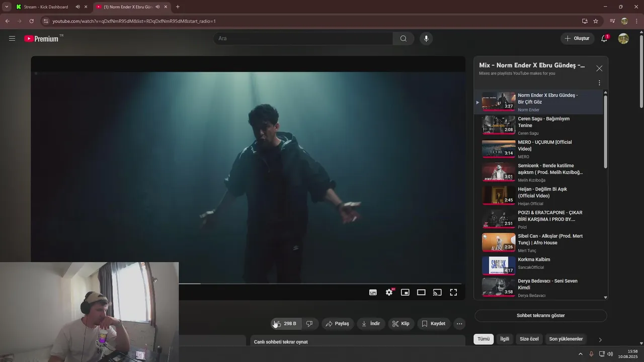Select the İlgili filter chip
The width and height of the screenshot is (644, 362).
click(x=505, y=339)
